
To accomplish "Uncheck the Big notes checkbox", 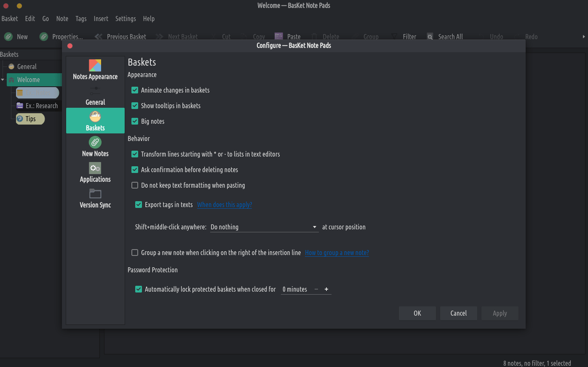I will point(135,121).
